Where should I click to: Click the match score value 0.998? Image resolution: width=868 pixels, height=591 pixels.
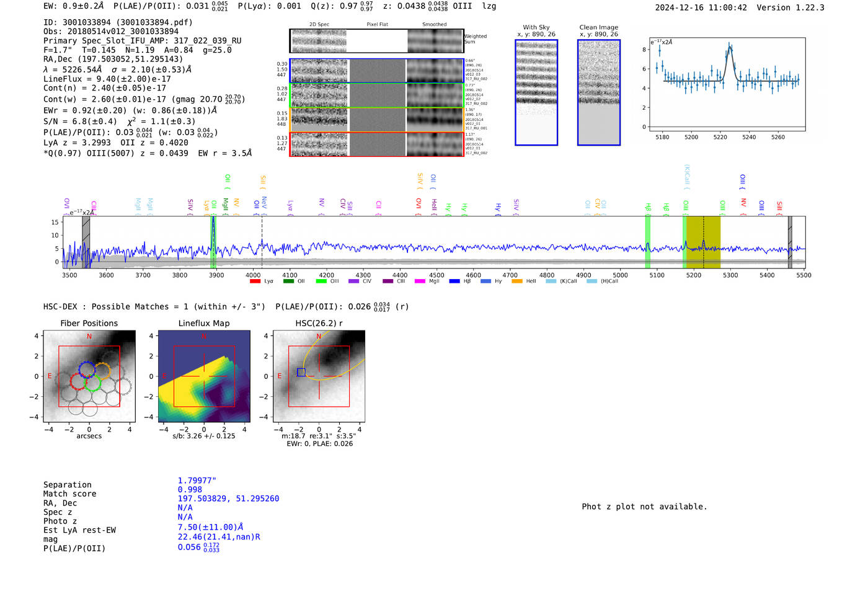tap(190, 490)
